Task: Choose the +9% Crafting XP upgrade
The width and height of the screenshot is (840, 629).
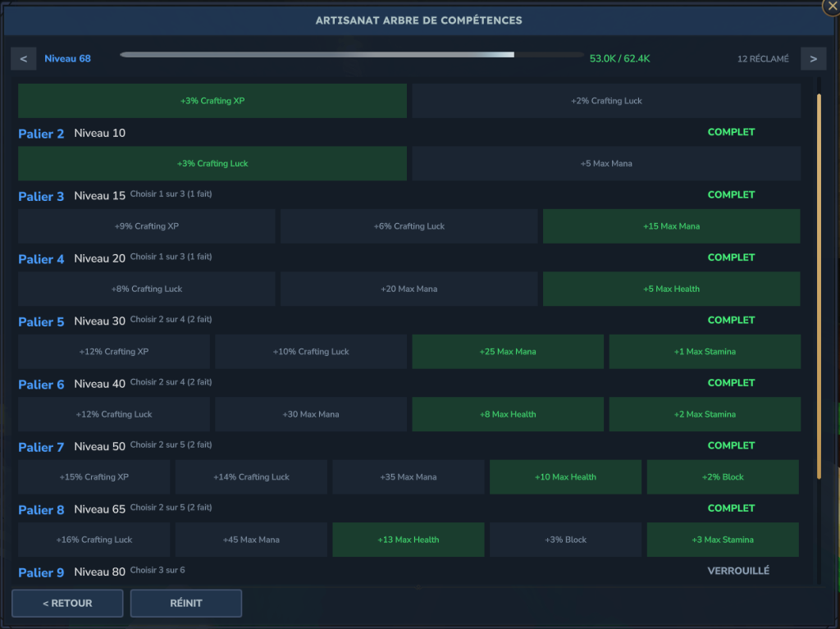Action: [x=146, y=226]
